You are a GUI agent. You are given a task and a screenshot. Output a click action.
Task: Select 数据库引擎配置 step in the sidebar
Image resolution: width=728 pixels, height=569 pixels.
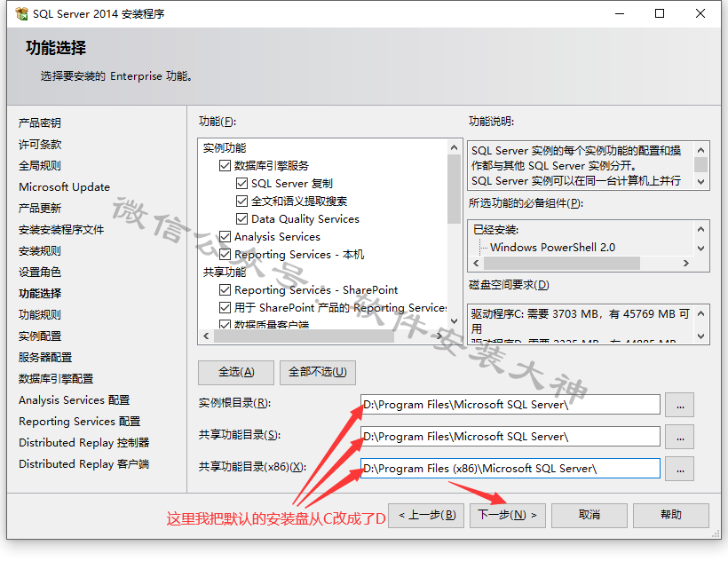pos(56,379)
